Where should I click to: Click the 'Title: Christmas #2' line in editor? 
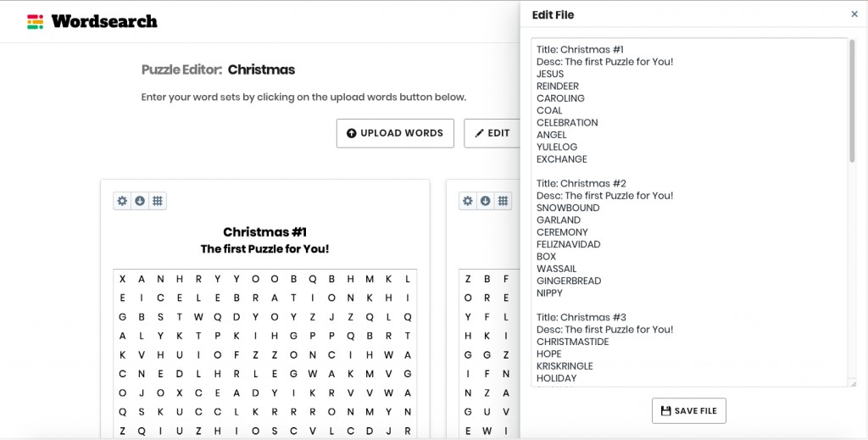point(581,184)
